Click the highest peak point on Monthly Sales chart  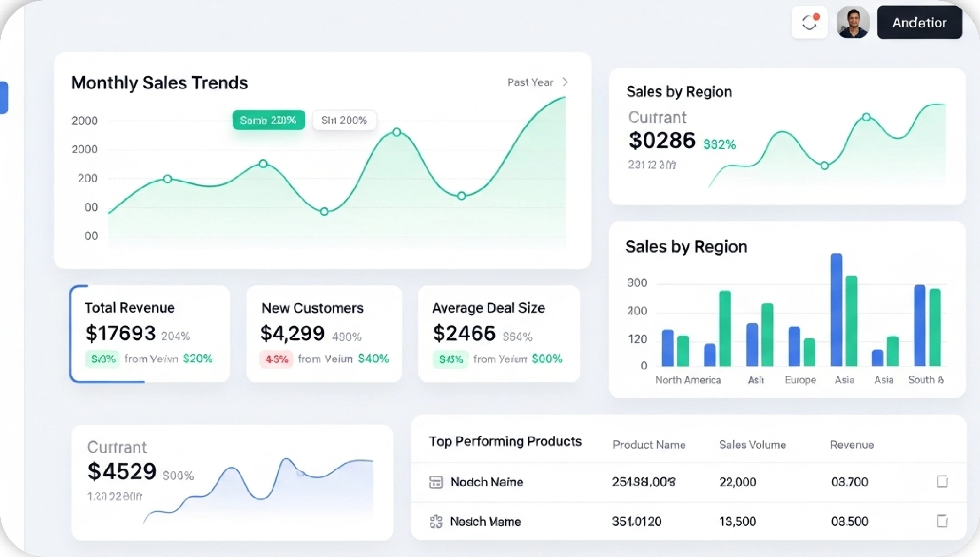coord(397,132)
